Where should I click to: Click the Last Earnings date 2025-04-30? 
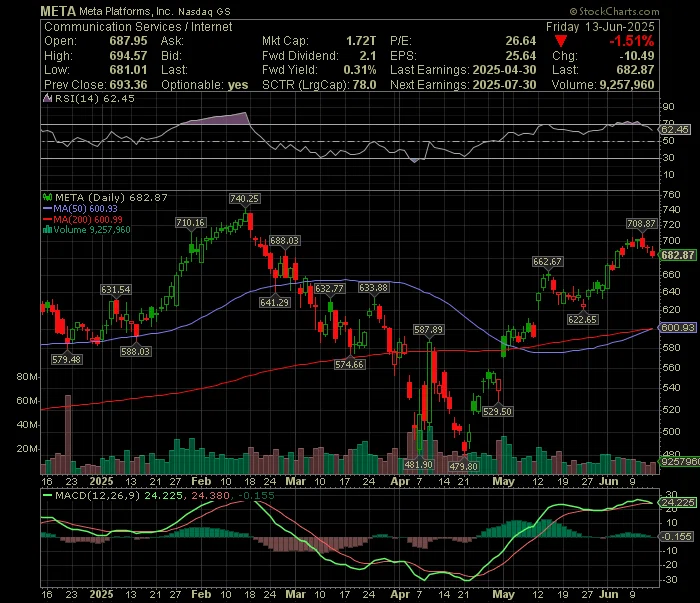point(504,70)
